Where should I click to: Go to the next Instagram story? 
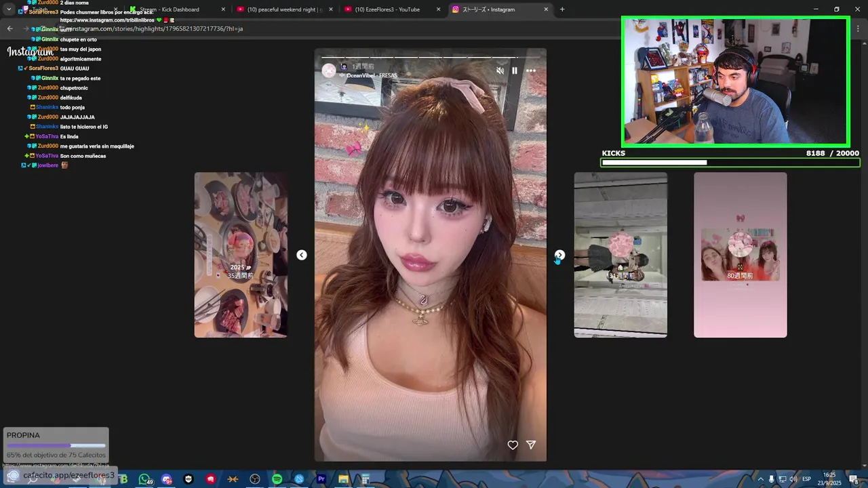click(559, 255)
